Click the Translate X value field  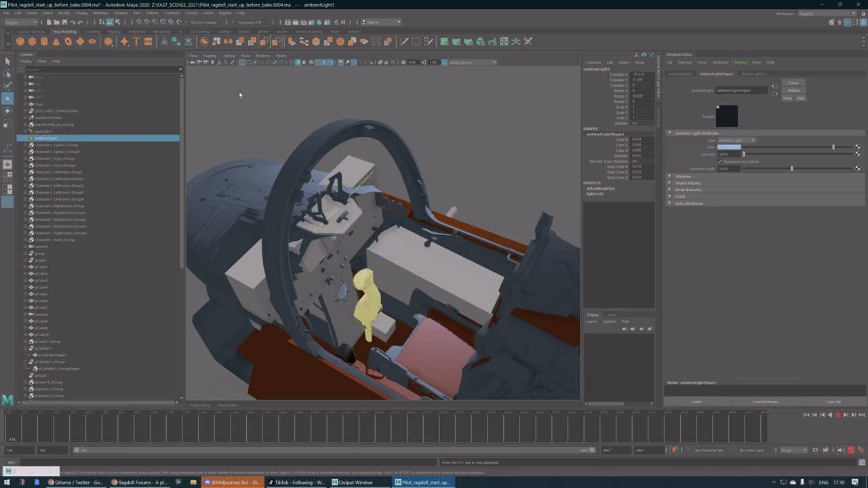(x=641, y=75)
